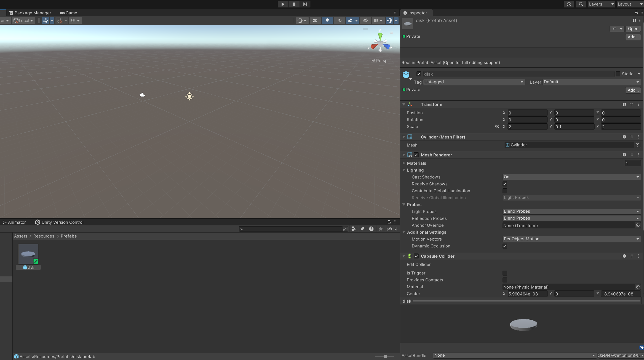Toggle scene lighting in the Scene view
The height and width of the screenshot is (360, 644).
(x=327, y=20)
